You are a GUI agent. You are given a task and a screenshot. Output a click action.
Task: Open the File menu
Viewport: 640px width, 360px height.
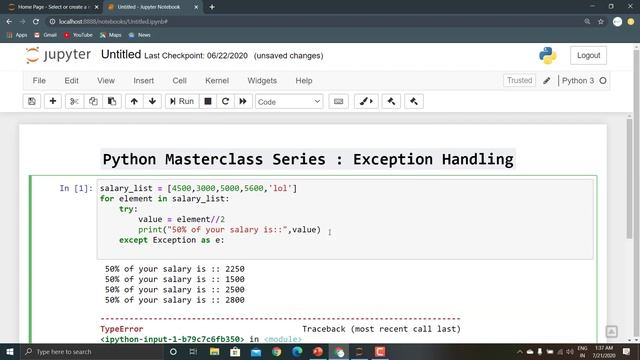[x=39, y=81]
